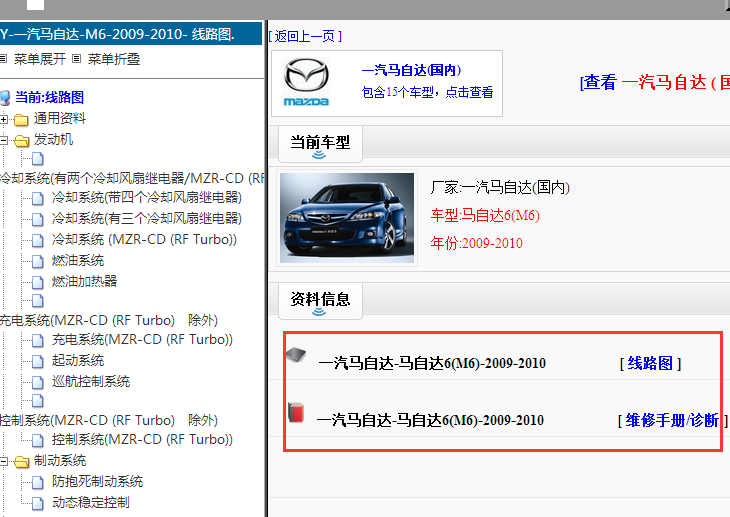Click the 菜单折叠 text
This screenshot has height=517, width=730.
click(x=114, y=59)
